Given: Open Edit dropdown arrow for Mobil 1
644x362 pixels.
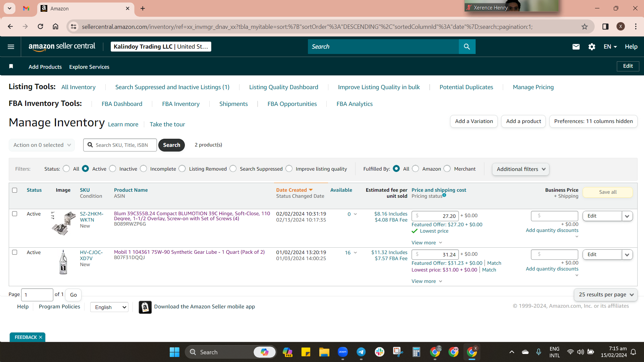Looking at the screenshot, I should point(627,254).
